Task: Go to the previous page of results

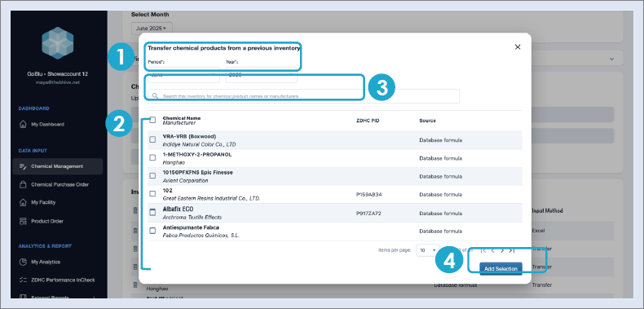Action: [x=493, y=250]
